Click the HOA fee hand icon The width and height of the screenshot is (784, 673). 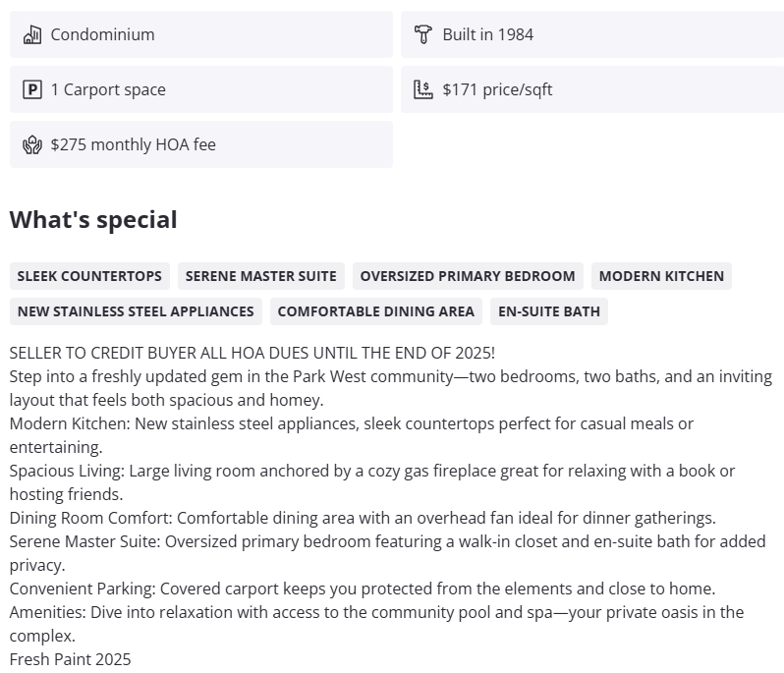[32, 144]
